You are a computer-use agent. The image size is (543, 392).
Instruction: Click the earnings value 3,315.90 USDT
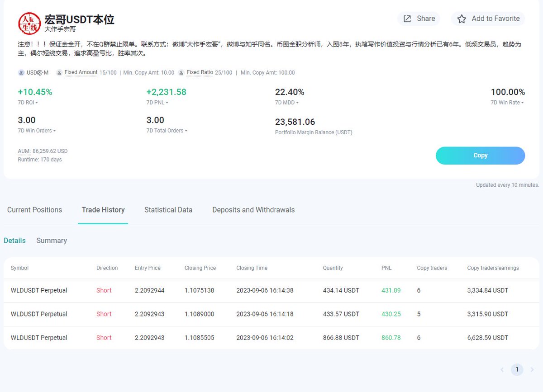(488, 314)
